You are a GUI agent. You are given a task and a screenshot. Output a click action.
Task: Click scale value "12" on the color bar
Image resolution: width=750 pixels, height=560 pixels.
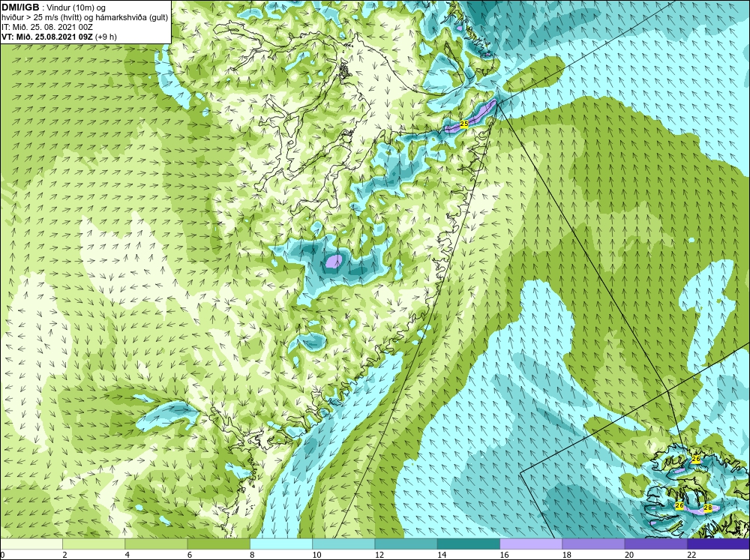click(x=379, y=555)
